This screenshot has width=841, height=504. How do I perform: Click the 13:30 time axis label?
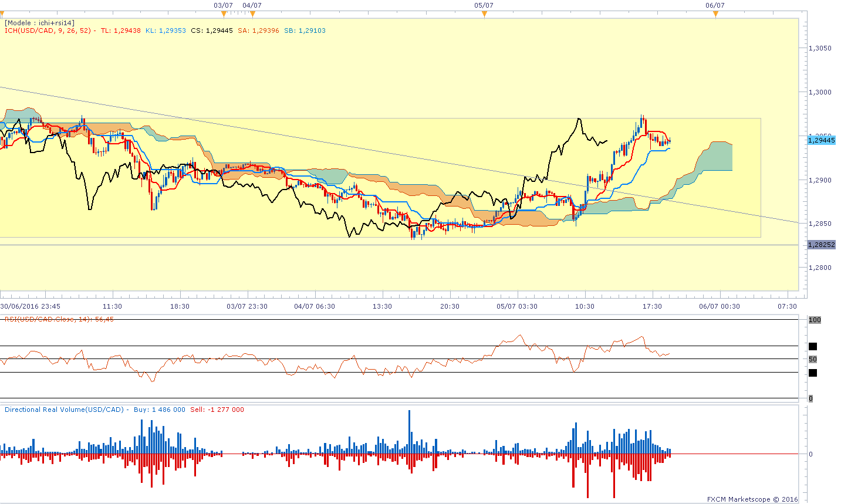(382, 306)
